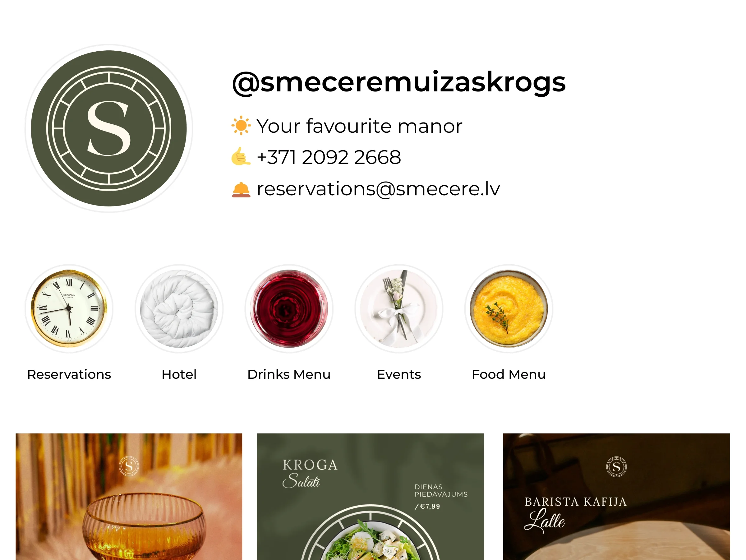Viewport: 746px width, 560px height.
Task: Select the Reservations label text
Action: [69, 374]
